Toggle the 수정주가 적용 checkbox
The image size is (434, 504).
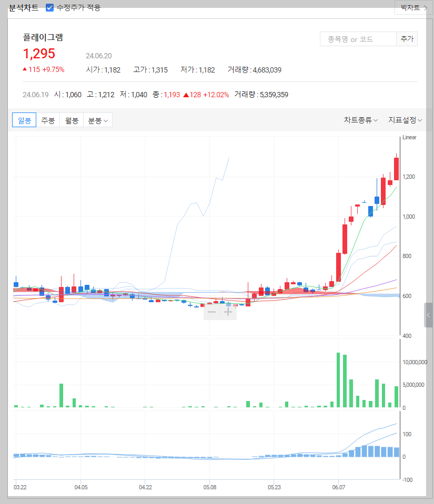click(x=49, y=7)
